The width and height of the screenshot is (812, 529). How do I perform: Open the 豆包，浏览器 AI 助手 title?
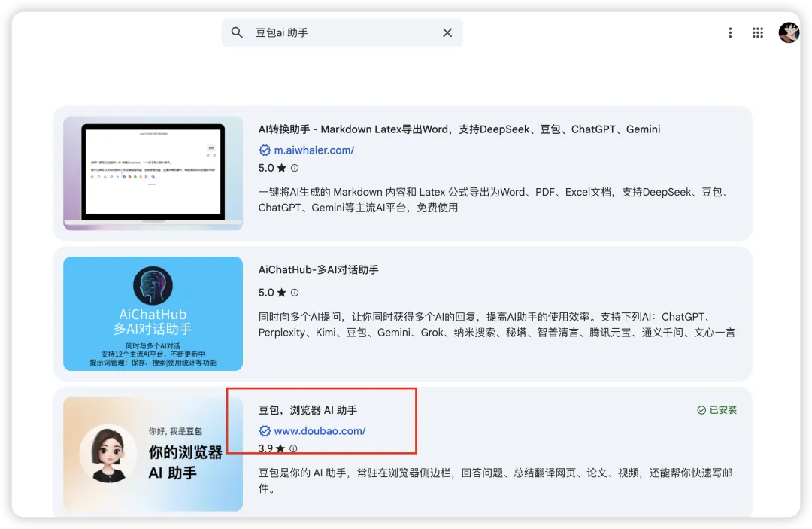(x=308, y=410)
